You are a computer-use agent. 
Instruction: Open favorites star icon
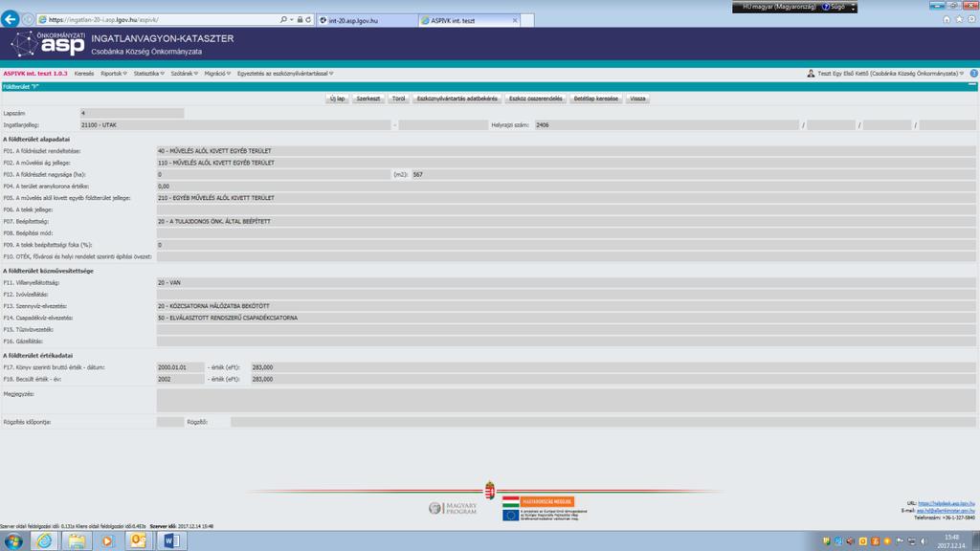959,19
